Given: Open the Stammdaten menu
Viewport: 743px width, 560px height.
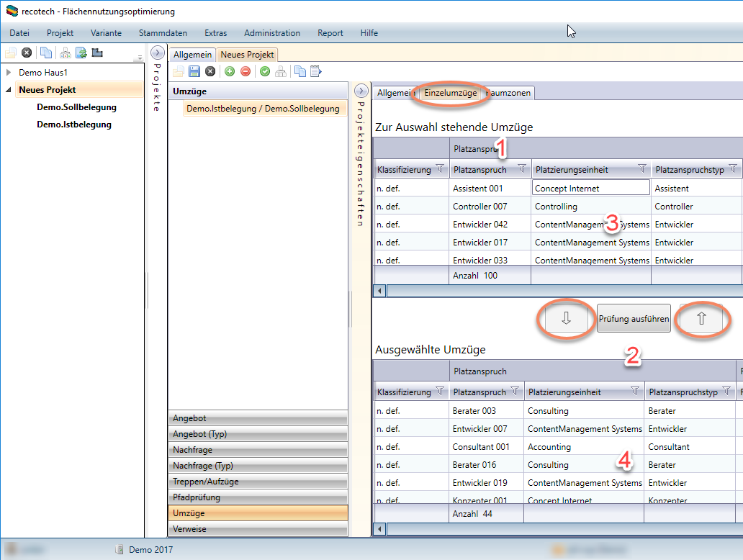Looking at the screenshot, I should pos(163,33).
